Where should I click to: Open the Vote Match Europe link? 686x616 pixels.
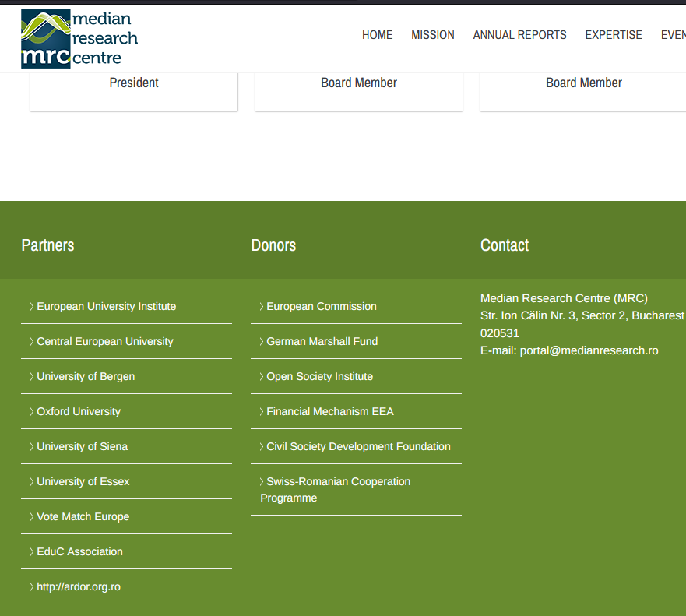point(83,516)
